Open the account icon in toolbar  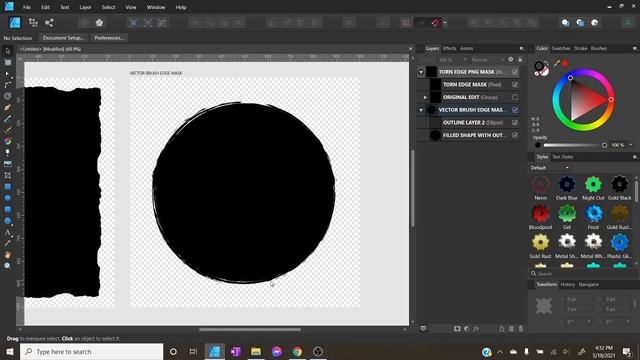(x=628, y=23)
